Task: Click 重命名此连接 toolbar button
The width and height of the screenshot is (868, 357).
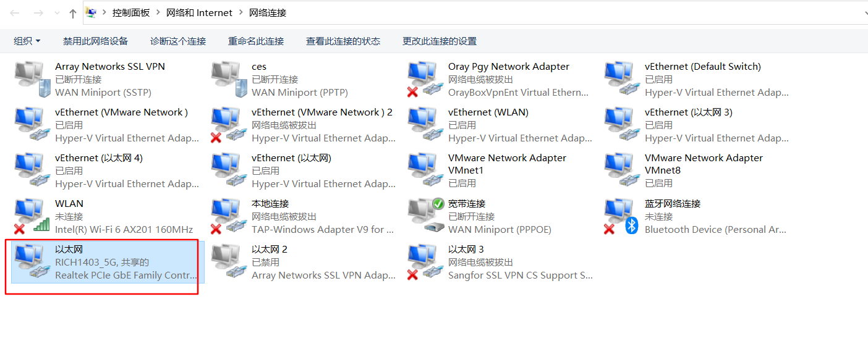Action: (x=256, y=41)
